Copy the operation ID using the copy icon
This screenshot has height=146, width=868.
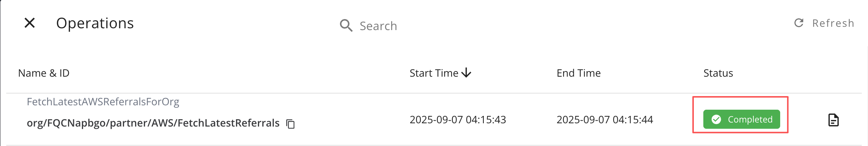tap(291, 124)
